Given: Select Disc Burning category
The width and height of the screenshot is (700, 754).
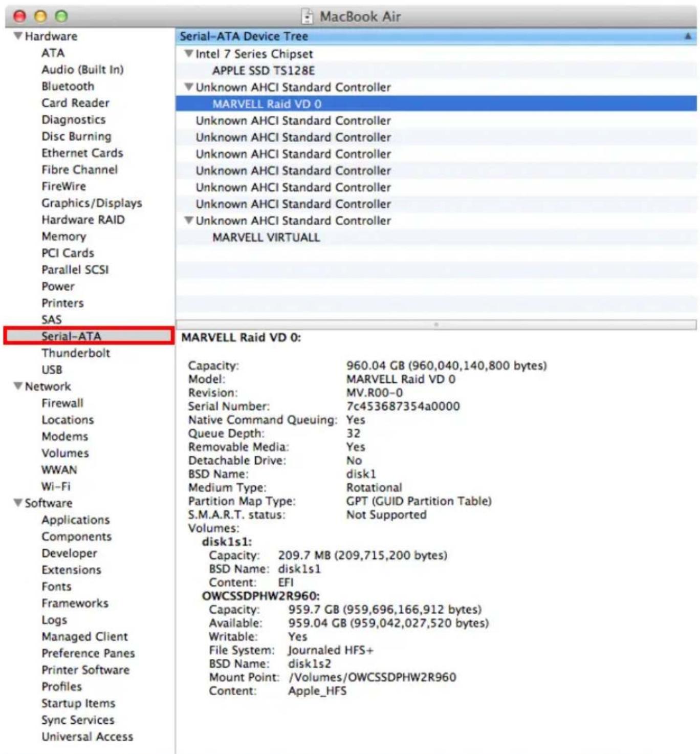Looking at the screenshot, I should click(x=76, y=136).
